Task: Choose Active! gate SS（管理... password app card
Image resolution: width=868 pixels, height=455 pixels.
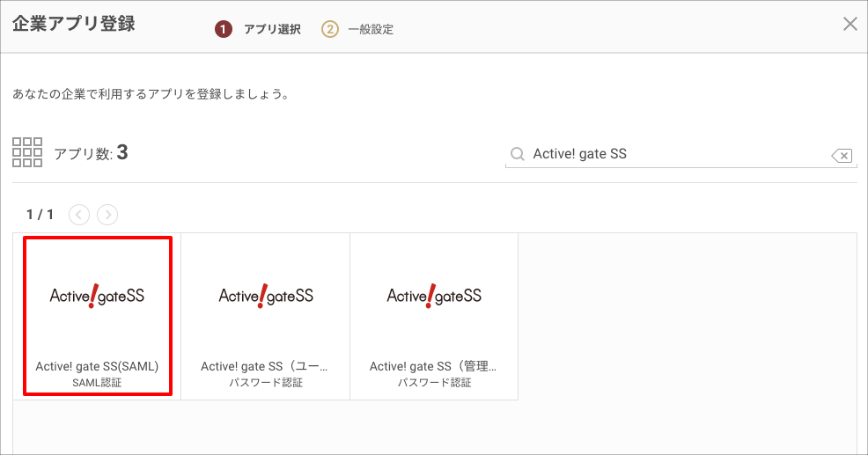Action: [434, 316]
